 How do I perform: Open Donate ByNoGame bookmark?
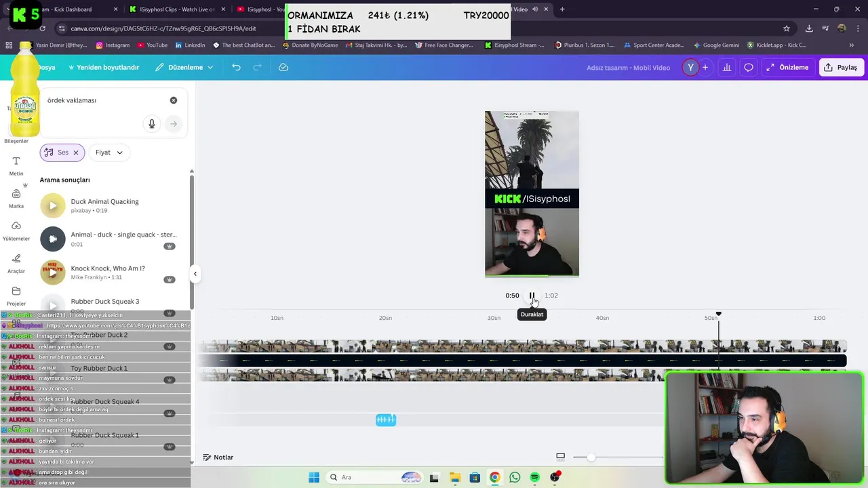click(x=309, y=45)
